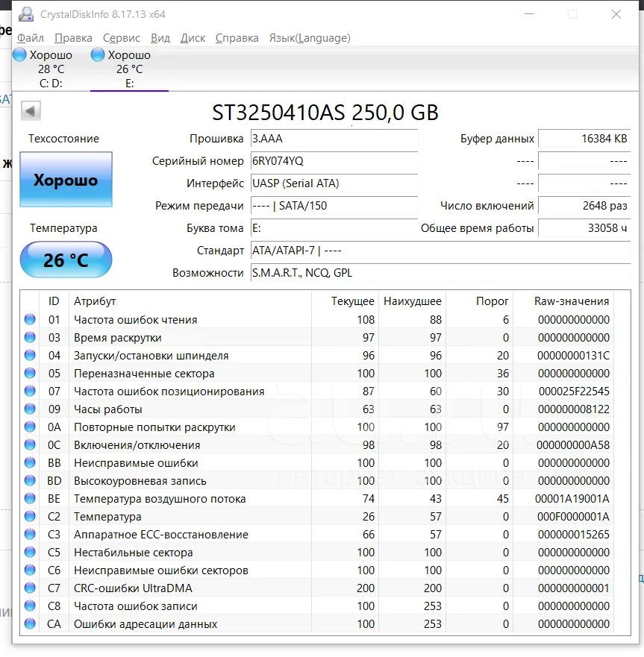Screen dimensions: 644x657
Task: Click status orb of attribute C6 row
Action: click(30, 570)
